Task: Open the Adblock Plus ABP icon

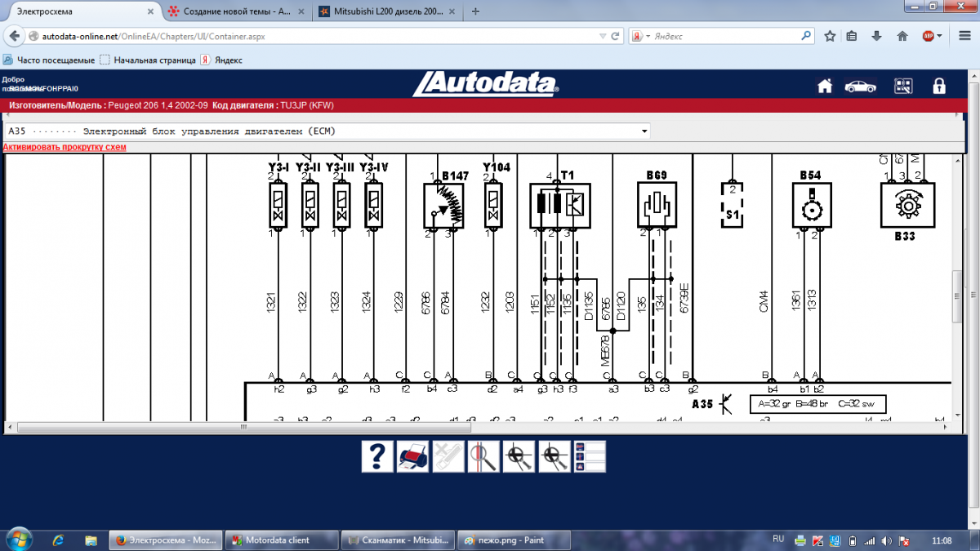Action: point(928,36)
